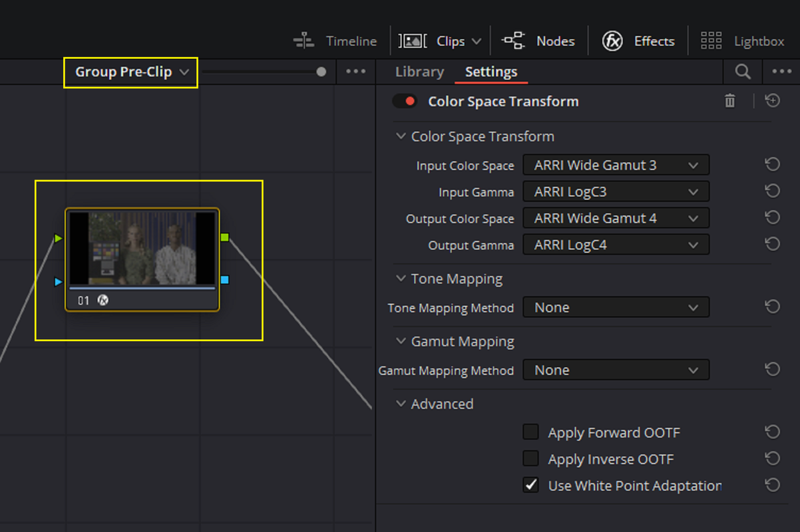800x532 pixels.
Task: Open node editor options menu
Action: (356, 72)
